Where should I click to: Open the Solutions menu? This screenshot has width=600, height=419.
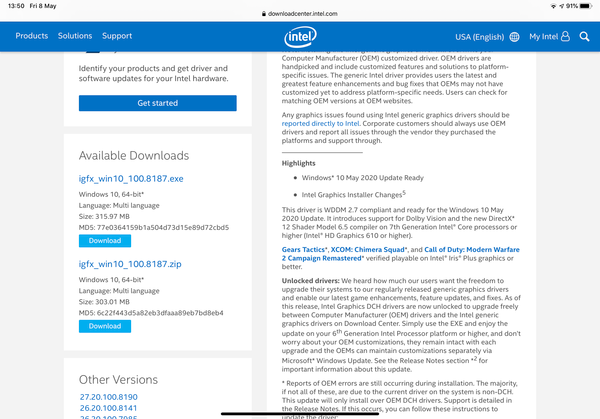75,36
